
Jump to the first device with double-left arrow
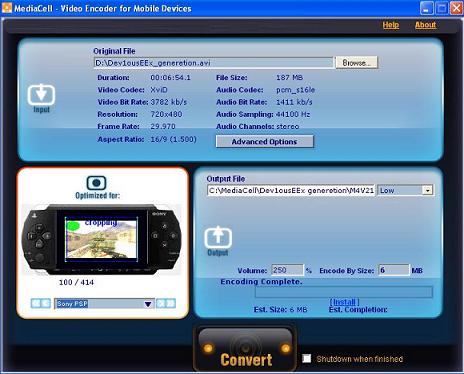36,303
